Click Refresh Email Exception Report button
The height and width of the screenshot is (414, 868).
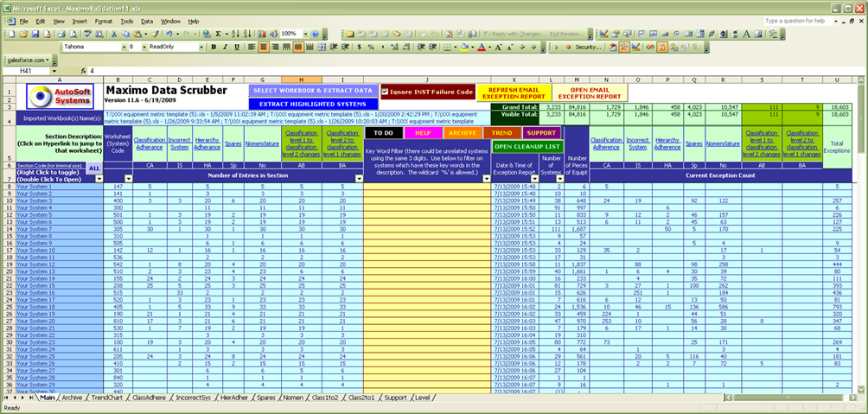[514, 92]
